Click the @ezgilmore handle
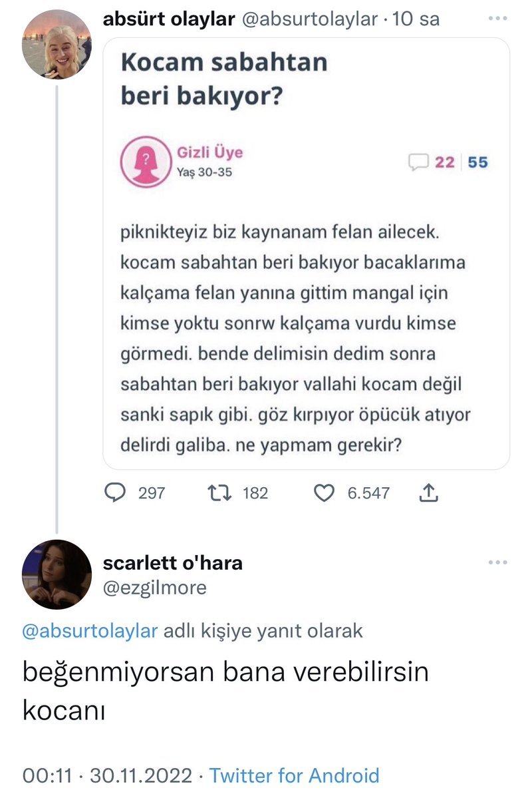532x798 pixels. tap(155, 588)
